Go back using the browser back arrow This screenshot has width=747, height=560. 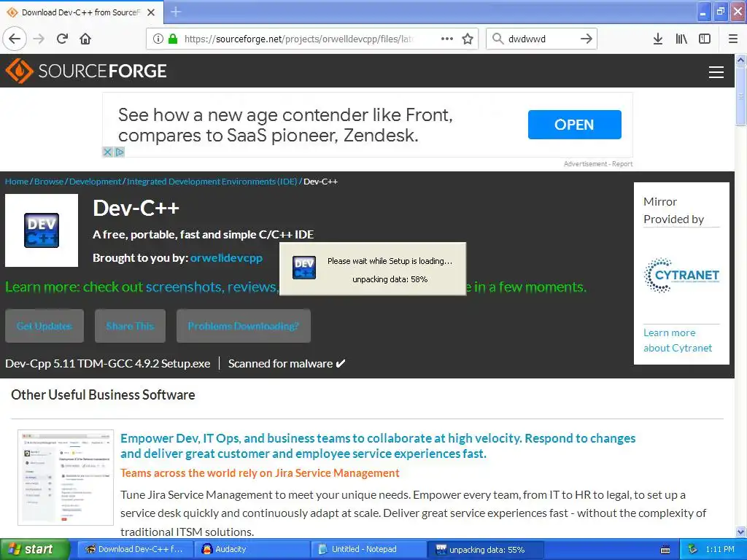(15, 39)
